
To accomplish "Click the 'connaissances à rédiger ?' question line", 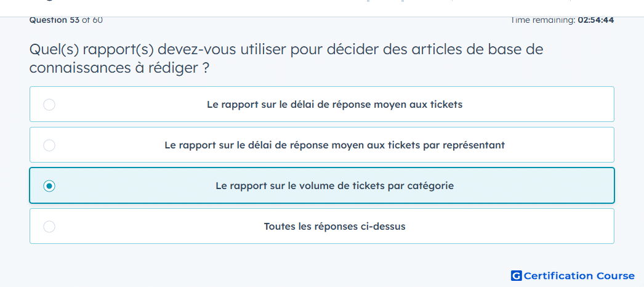I will 119,68.
